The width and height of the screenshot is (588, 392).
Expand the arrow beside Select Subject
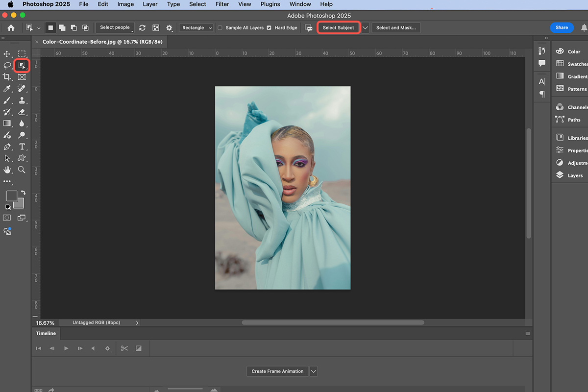tap(365, 28)
